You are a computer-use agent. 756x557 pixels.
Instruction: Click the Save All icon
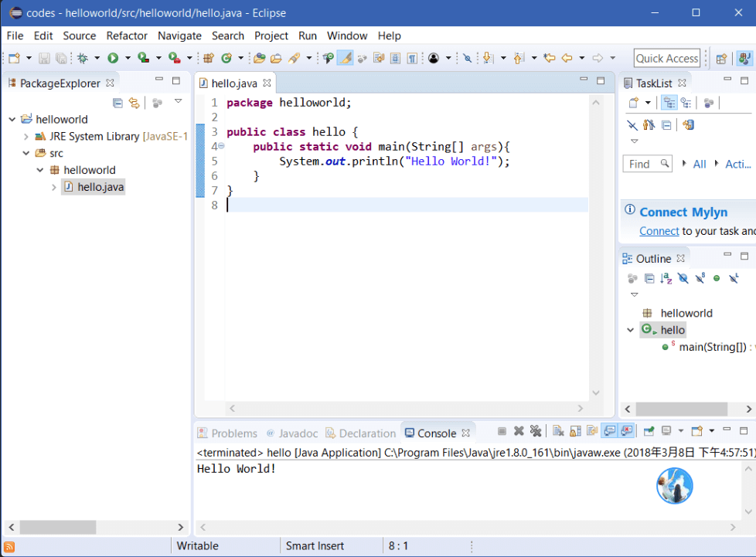(x=61, y=58)
